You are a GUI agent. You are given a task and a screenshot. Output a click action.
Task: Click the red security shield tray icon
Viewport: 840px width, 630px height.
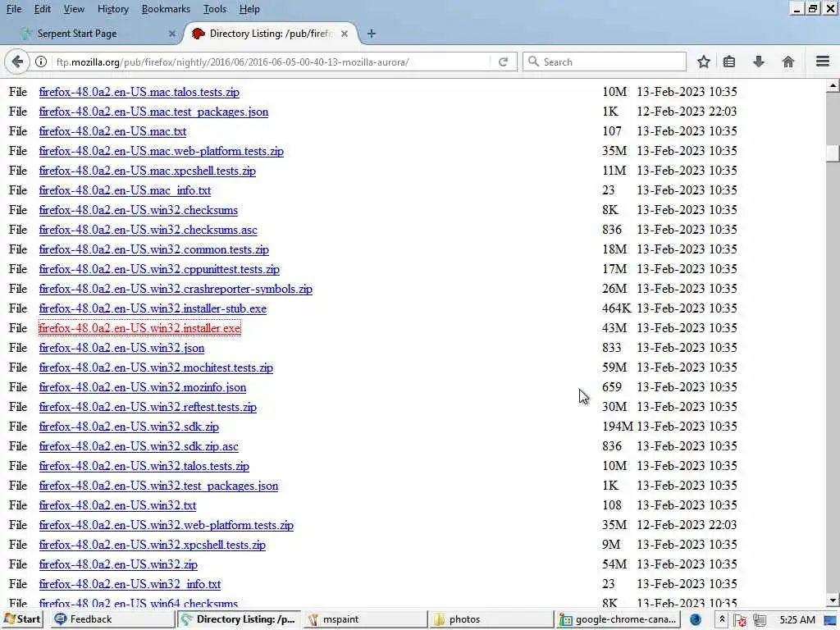click(741, 620)
